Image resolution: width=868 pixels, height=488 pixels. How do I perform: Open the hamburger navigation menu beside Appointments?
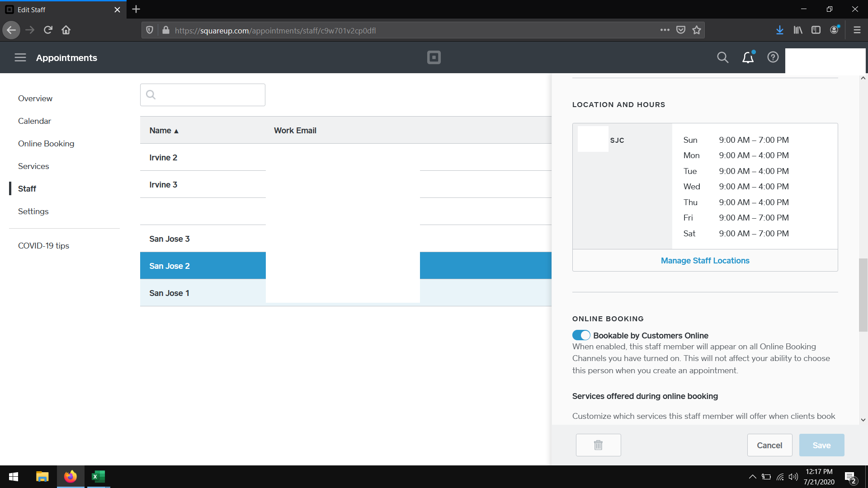point(20,57)
